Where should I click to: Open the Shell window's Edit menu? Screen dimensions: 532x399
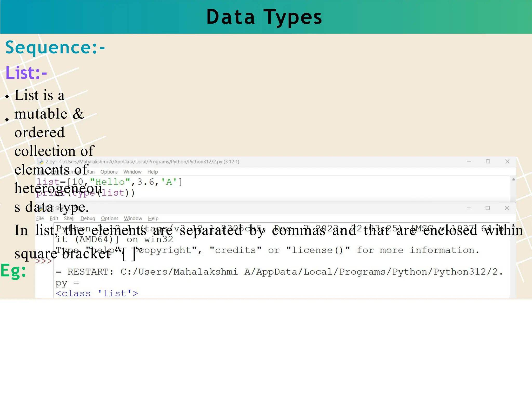tap(54, 218)
